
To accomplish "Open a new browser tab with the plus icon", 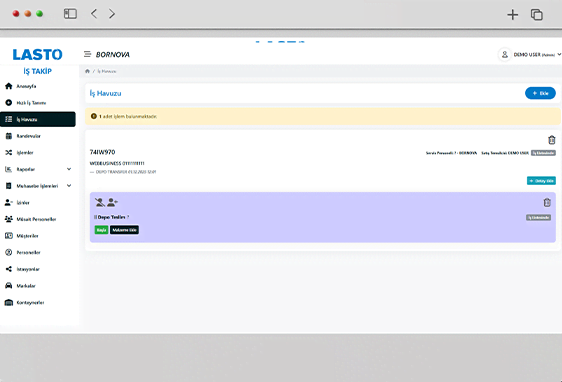I will (x=513, y=14).
